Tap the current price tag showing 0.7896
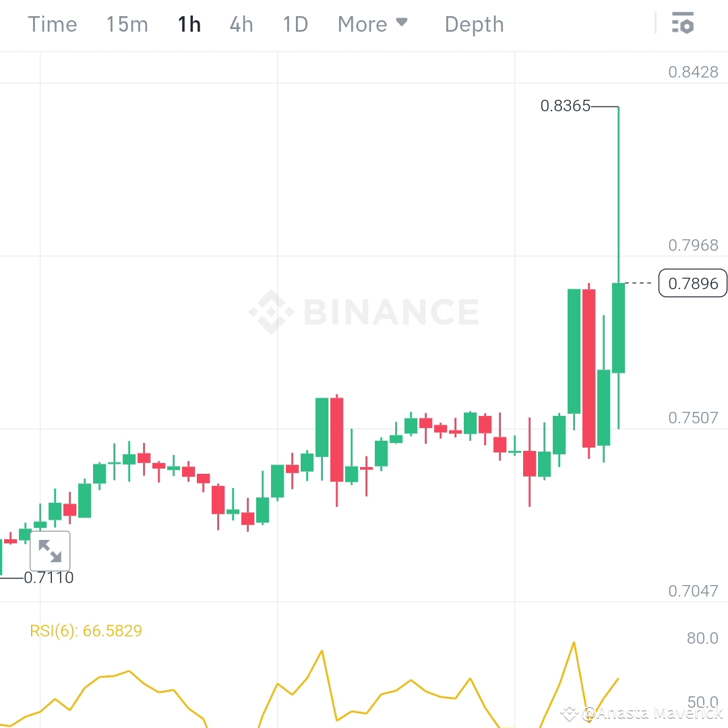Screen dimensions: 728x728 692,283
